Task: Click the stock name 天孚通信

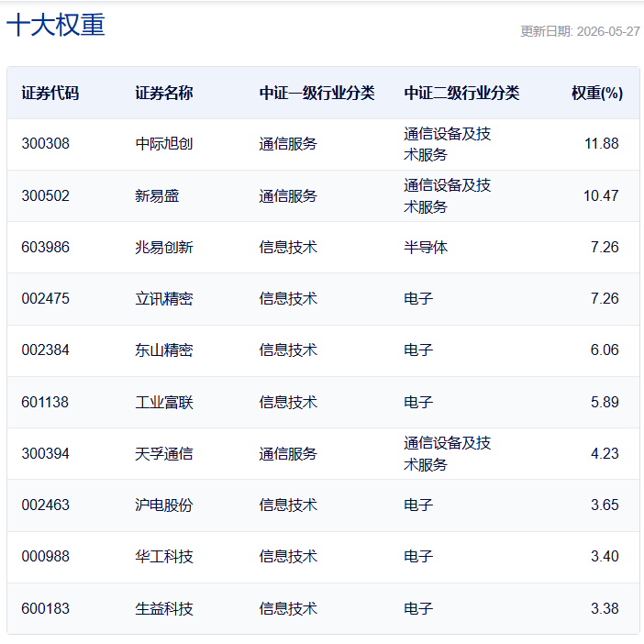Action: (x=164, y=454)
